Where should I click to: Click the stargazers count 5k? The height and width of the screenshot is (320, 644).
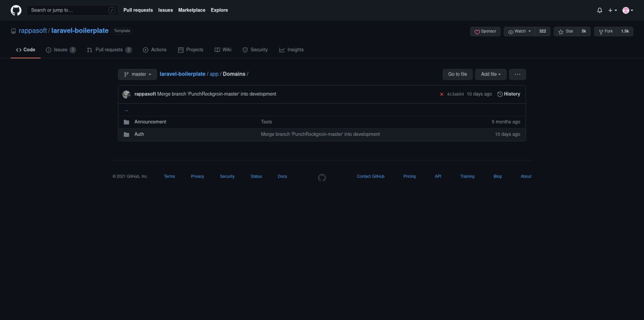584,31
